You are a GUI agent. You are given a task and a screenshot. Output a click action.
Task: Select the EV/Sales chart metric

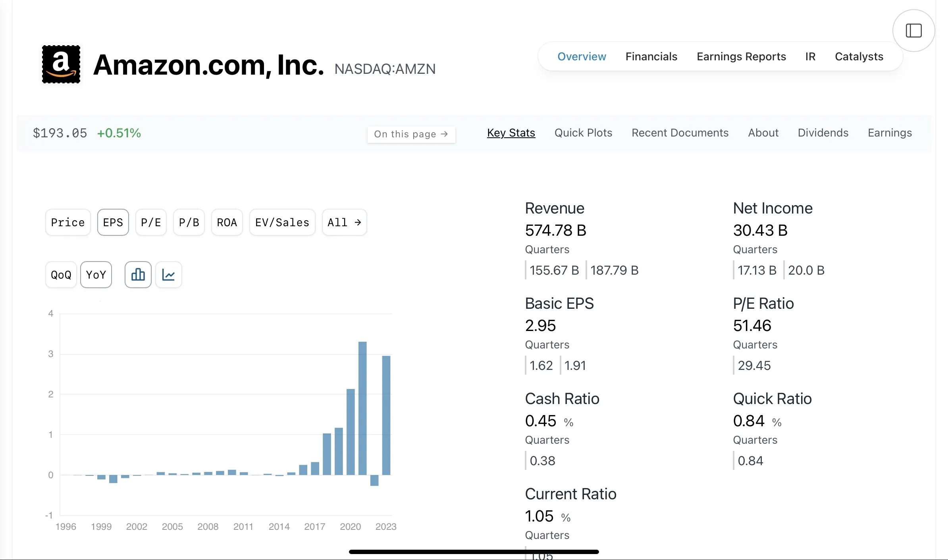[x=282, y=222]
